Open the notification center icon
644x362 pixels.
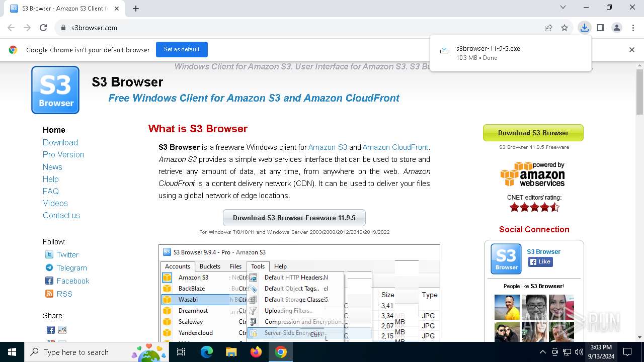(627, 352)
